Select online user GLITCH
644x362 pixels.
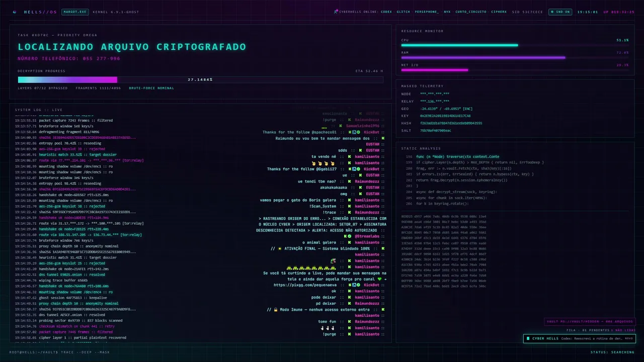403,12
